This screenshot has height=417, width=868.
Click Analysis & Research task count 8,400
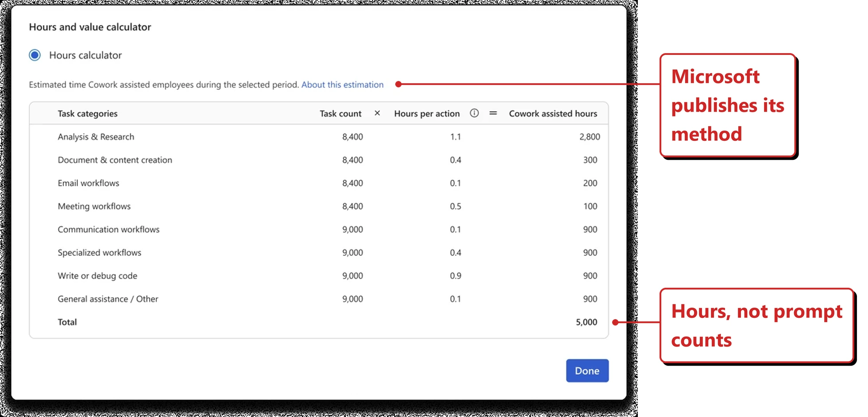[352, 137]
